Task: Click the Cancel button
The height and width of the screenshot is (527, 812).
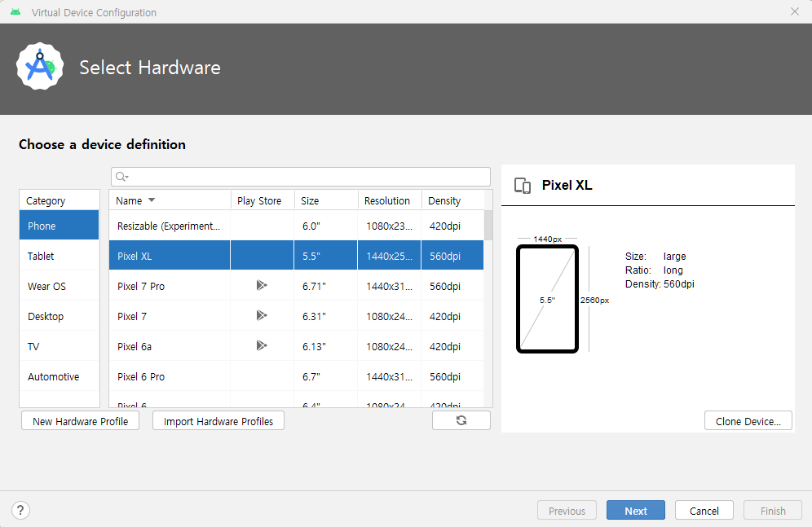Action: pos(704,511)
